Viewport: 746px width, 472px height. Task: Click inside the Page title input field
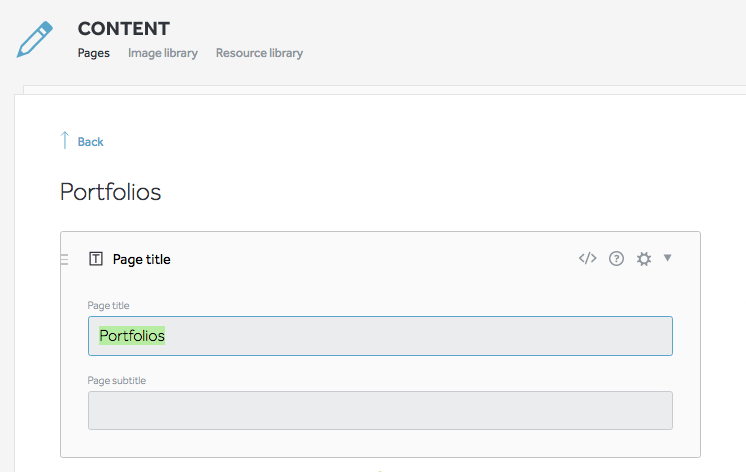pyautogui.click(x=400, y=336)
